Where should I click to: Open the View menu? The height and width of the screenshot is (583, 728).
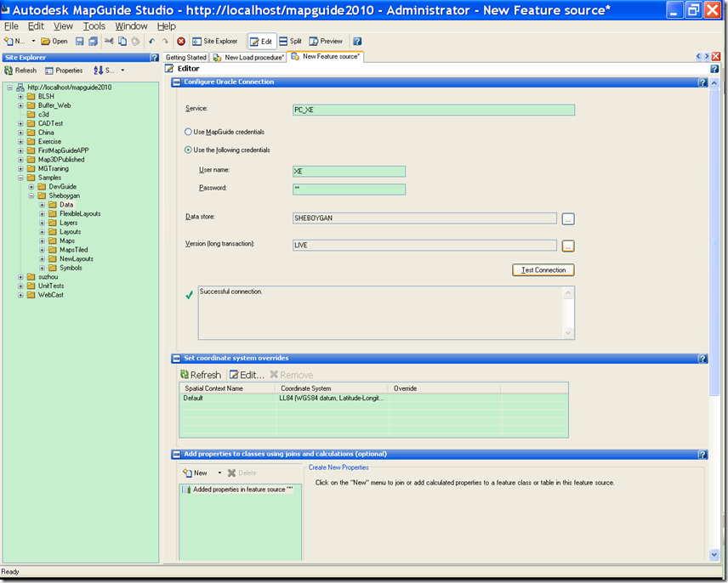[x=63, y=26]
